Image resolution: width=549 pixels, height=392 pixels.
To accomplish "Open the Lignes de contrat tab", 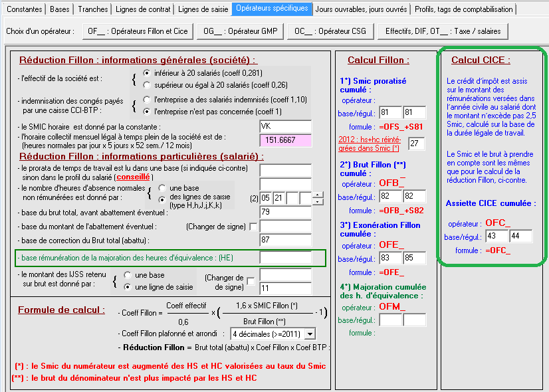I will coord(143,9).
